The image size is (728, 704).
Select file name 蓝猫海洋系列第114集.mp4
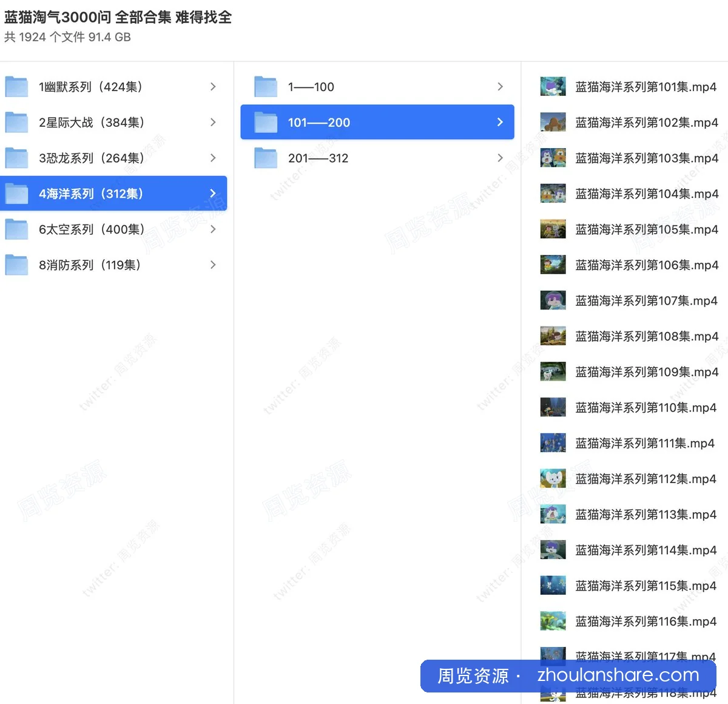646,550
